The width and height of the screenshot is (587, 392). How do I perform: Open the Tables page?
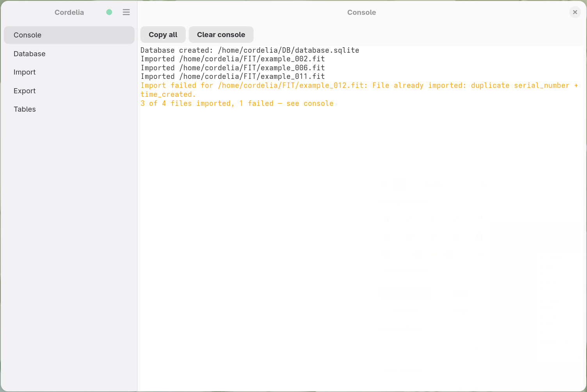click(69, 109)
